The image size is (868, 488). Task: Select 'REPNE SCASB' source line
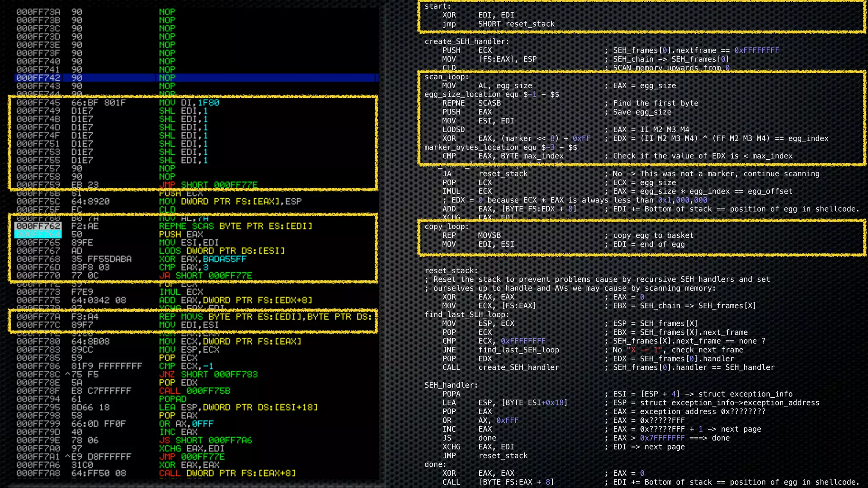click(x=471, y=103)
